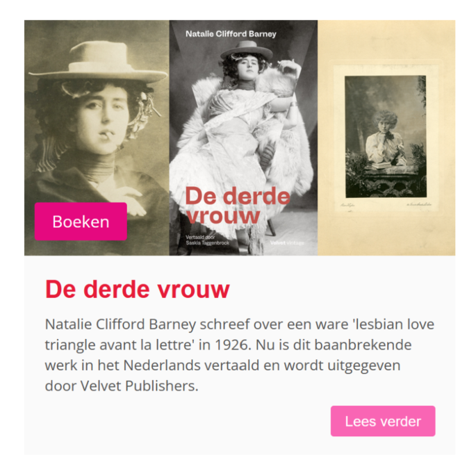Open the Lees verder button
Screen dimensions: 476x471
pyautogui.click(x=383, y=421)
